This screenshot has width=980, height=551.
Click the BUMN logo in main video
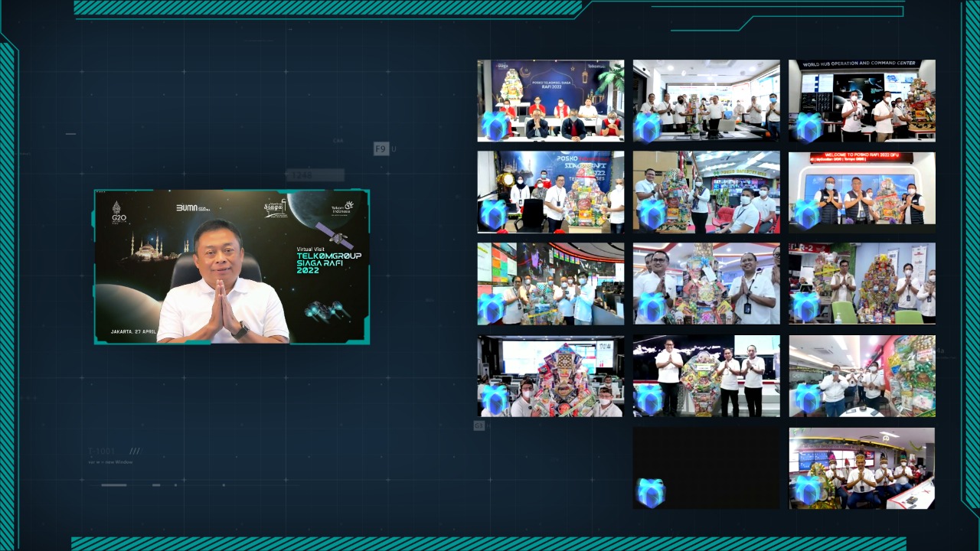192,207
